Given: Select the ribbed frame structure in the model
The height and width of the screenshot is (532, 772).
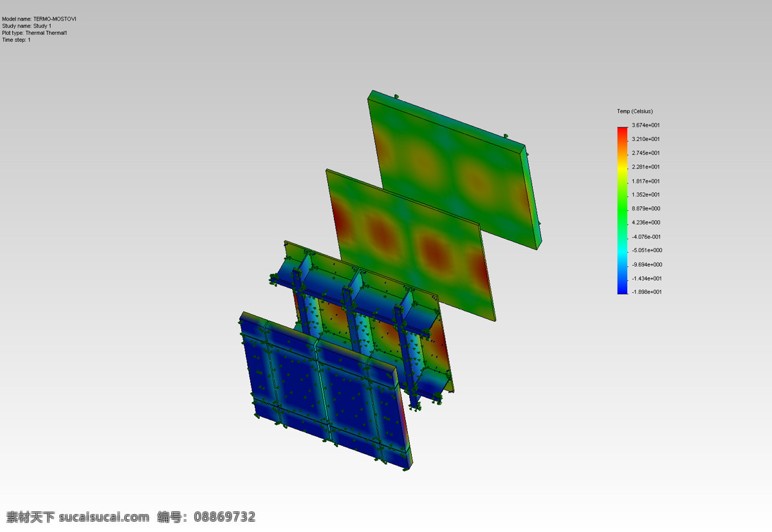Looking at the screenshot, I should pos(362,325).
